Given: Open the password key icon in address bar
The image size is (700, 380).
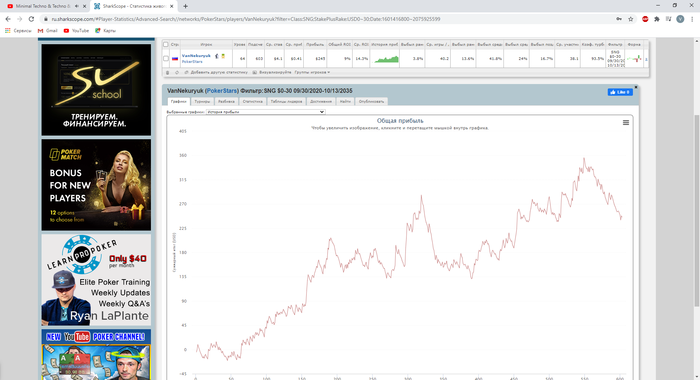Looking at the screenshot, I should point(619,19).
